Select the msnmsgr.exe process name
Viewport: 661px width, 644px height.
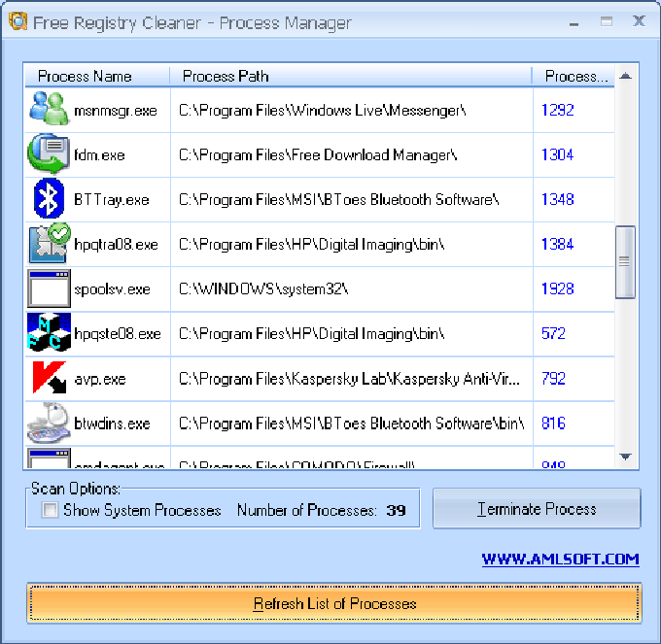pos(116,111)
